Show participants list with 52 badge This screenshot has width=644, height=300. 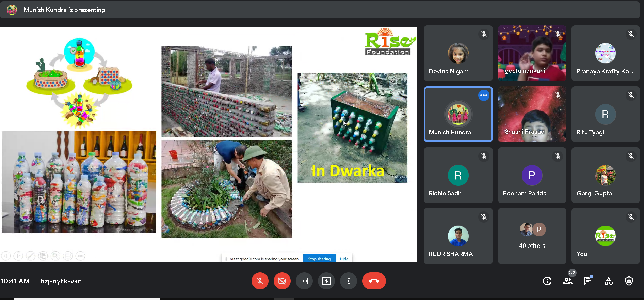(567, 281)
